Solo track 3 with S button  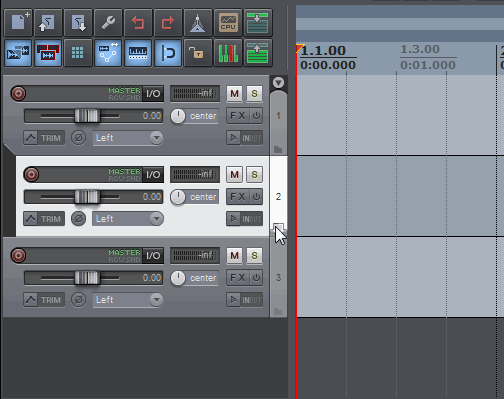click(254, 255)
